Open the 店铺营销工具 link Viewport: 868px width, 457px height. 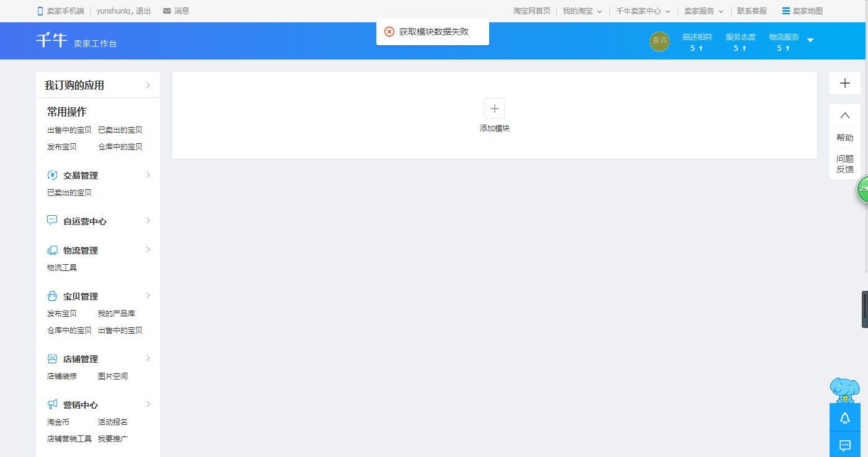[x=69, y=439]
